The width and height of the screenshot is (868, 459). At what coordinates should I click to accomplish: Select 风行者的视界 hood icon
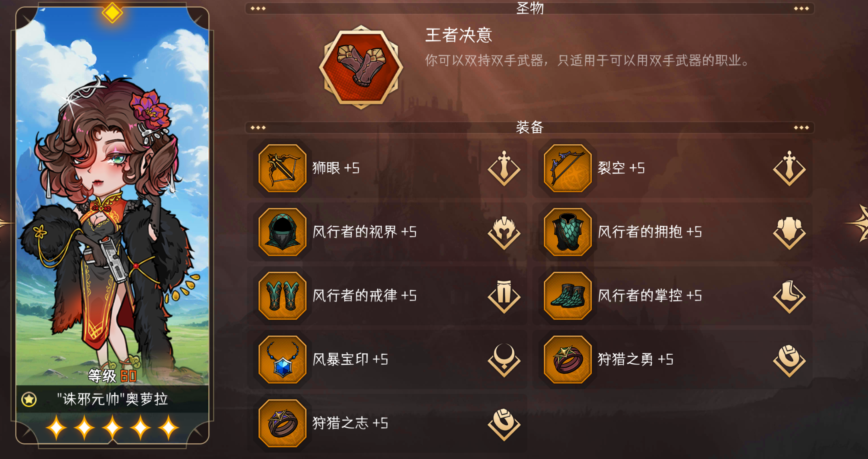point(282,232)
